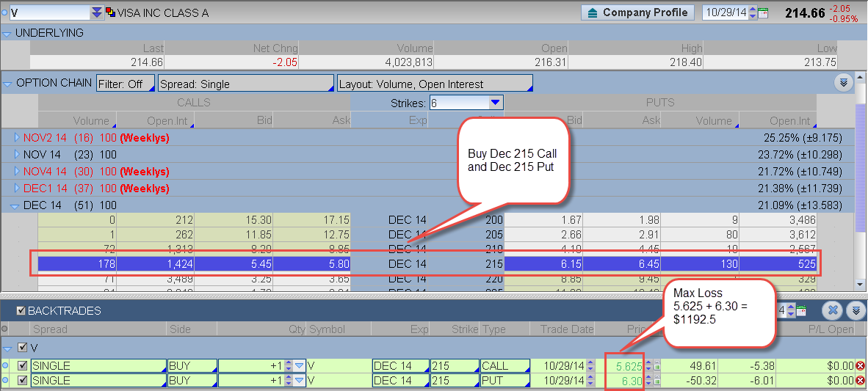Open the Layout: Volume, Open Interest dropdown

click(435, 84)
